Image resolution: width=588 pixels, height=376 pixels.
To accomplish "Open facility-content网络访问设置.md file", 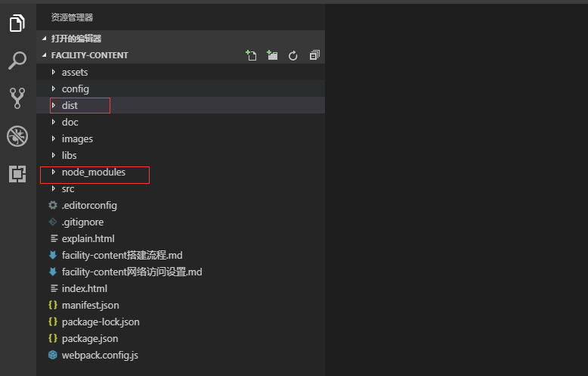I will pos(132,272).
